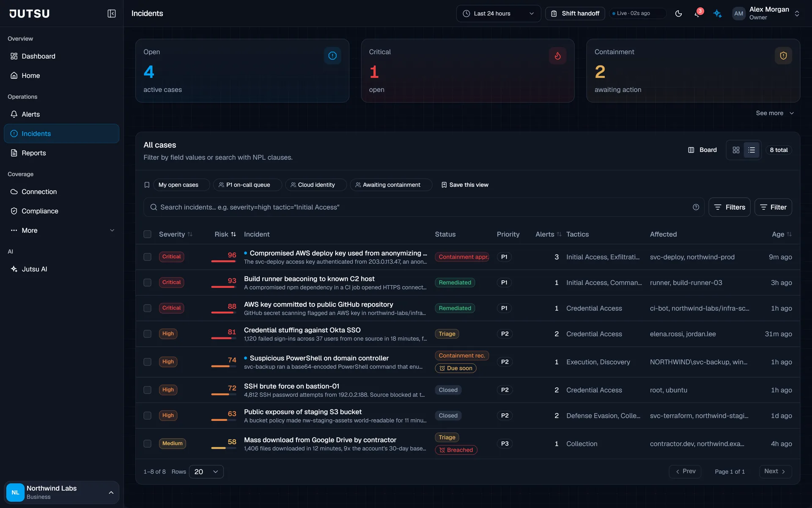Click Save this view

[464, 185]
